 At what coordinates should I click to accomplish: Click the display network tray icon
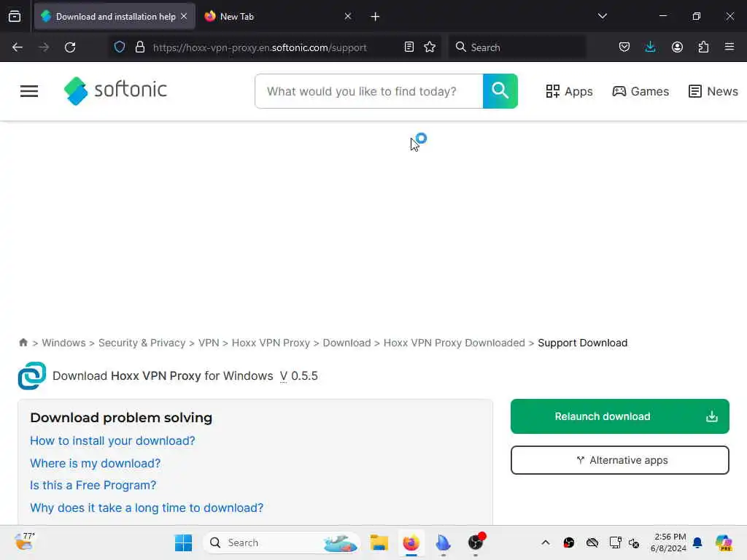615,542
